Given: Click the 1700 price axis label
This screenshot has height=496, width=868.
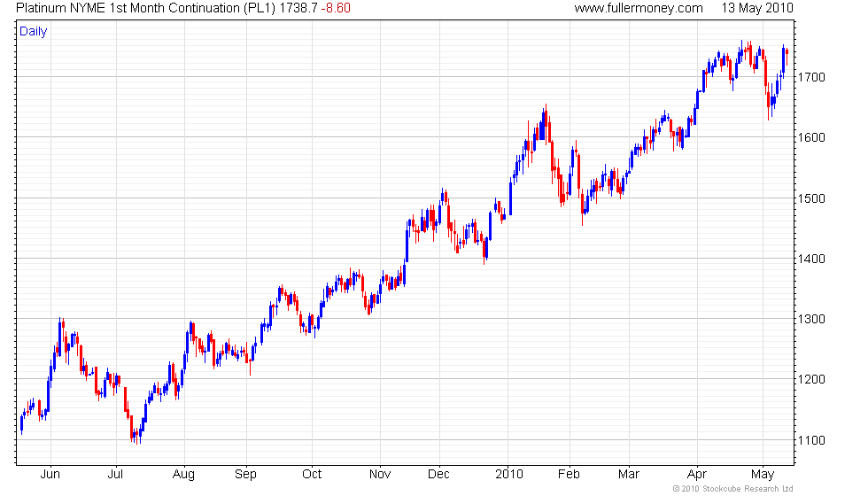Looking at the screenshot, I should [x=811, y=78].
